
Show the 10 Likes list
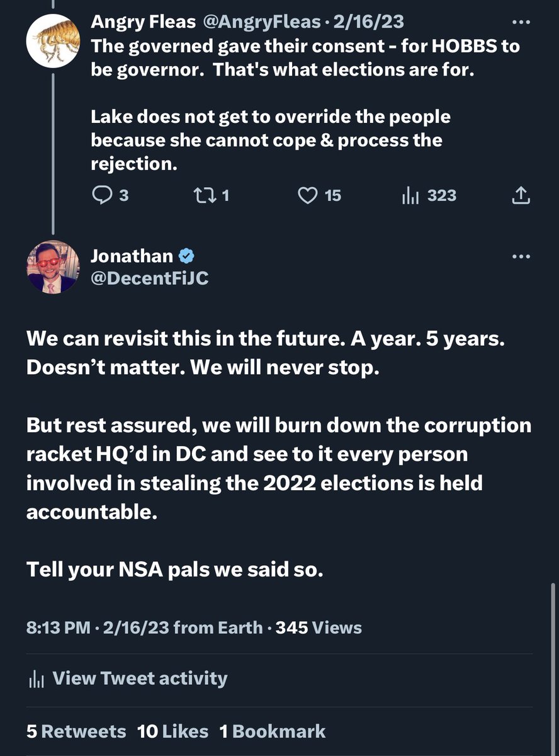click(172, 731)
